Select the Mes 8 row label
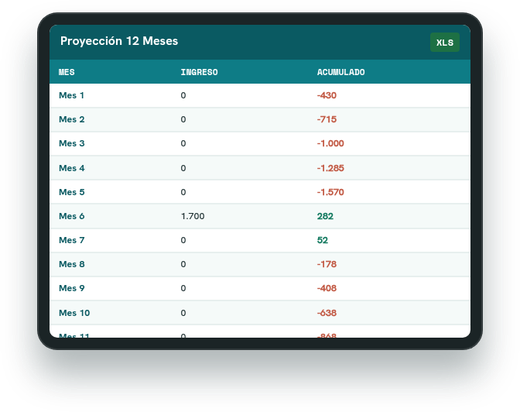The width and height of the screenshot is (520, 412). pyautogui.click(x=72, y=264)
